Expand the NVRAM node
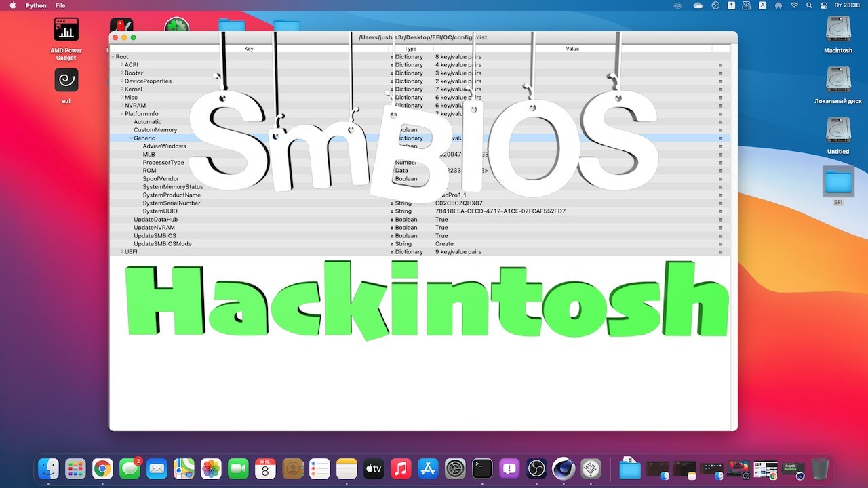 coord(122,106)
